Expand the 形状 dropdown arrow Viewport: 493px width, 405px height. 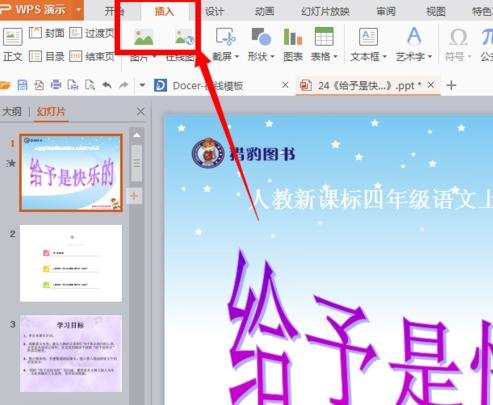[x=272, y=57]
